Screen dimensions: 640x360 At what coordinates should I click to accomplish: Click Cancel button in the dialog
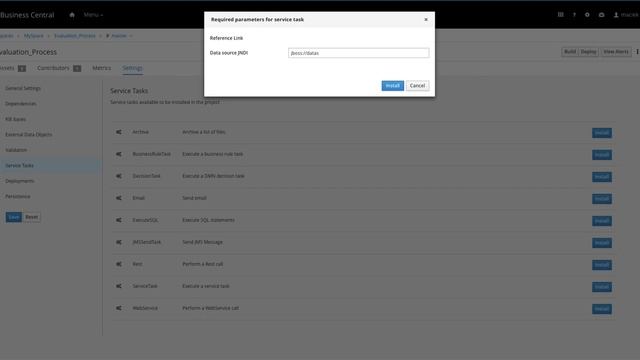point(417,86)
